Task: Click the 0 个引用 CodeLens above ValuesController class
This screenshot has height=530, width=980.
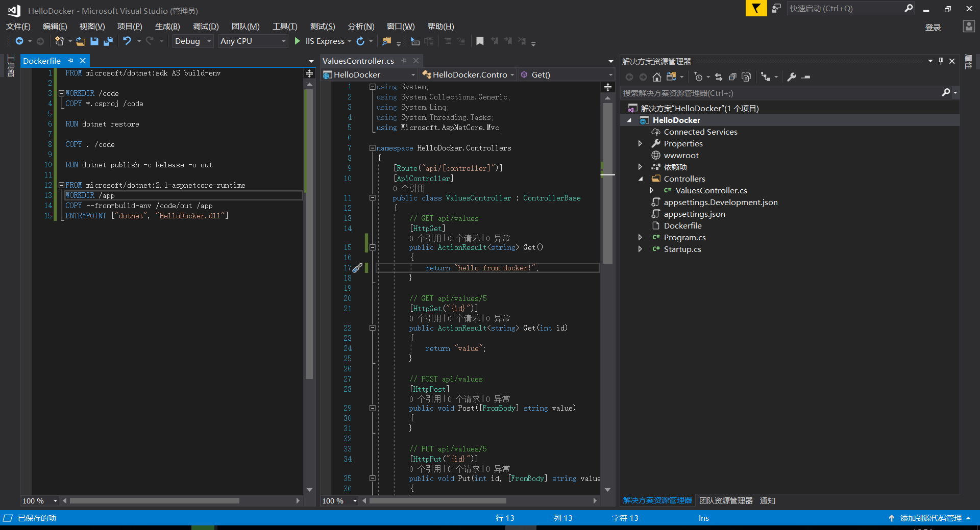Action: [409, 188]
